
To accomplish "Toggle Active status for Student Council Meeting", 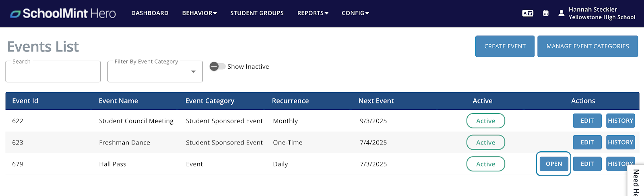I will click(x=486, y=121).
